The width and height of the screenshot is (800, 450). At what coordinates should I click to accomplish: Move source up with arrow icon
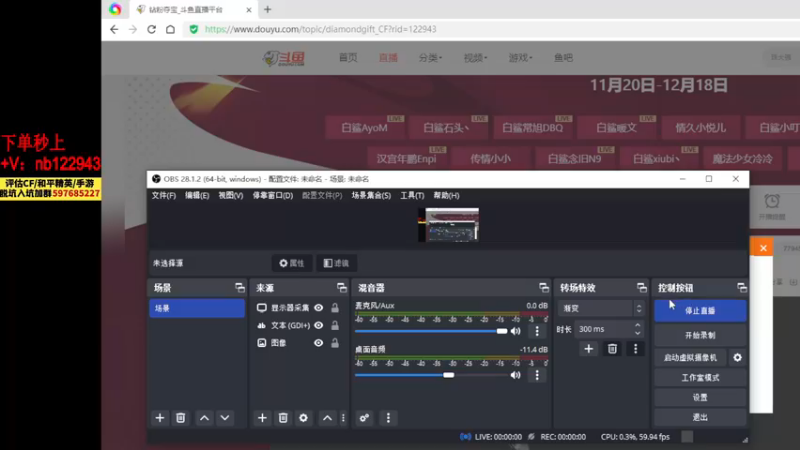[x=327, y=418]
